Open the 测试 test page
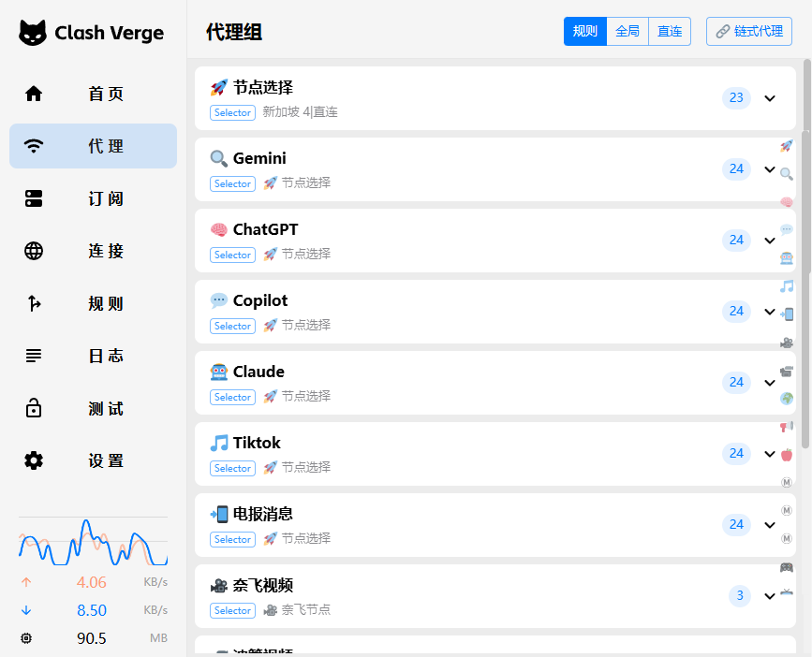This screenshot has height=657, width=812. tap(94, 409)
